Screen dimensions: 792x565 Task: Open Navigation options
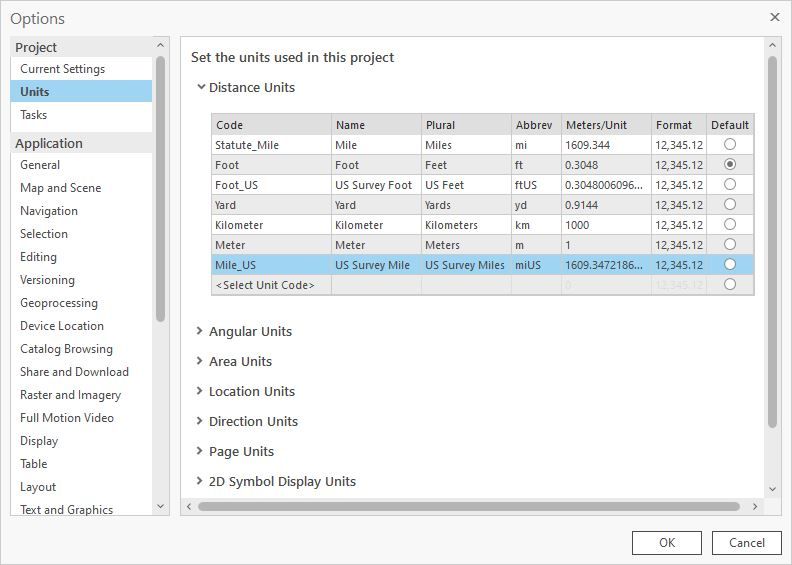[81, 211]
